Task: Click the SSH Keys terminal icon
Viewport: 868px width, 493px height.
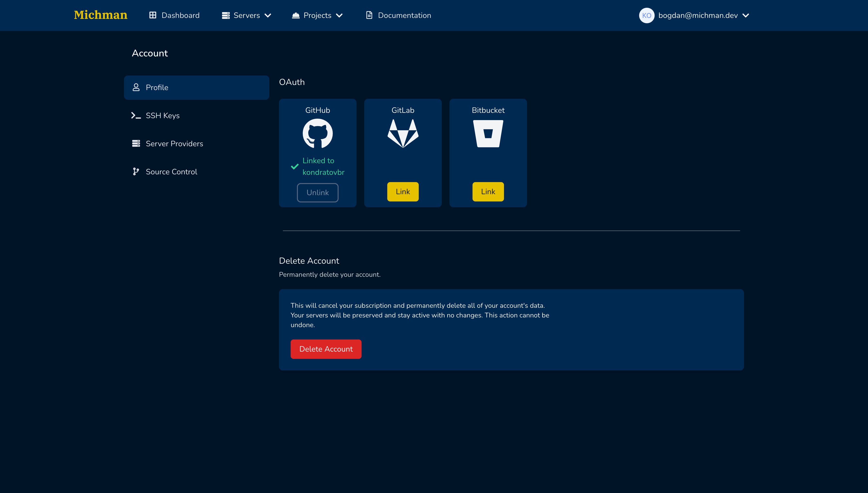Action: tap(136, 116)
